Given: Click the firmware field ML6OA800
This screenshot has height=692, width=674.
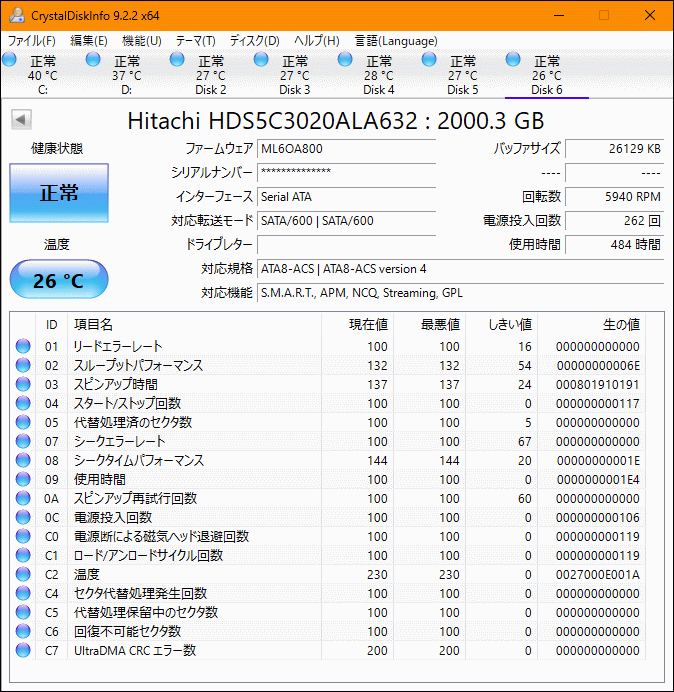Looking at the screenshot, I should (x=346, y=149).
